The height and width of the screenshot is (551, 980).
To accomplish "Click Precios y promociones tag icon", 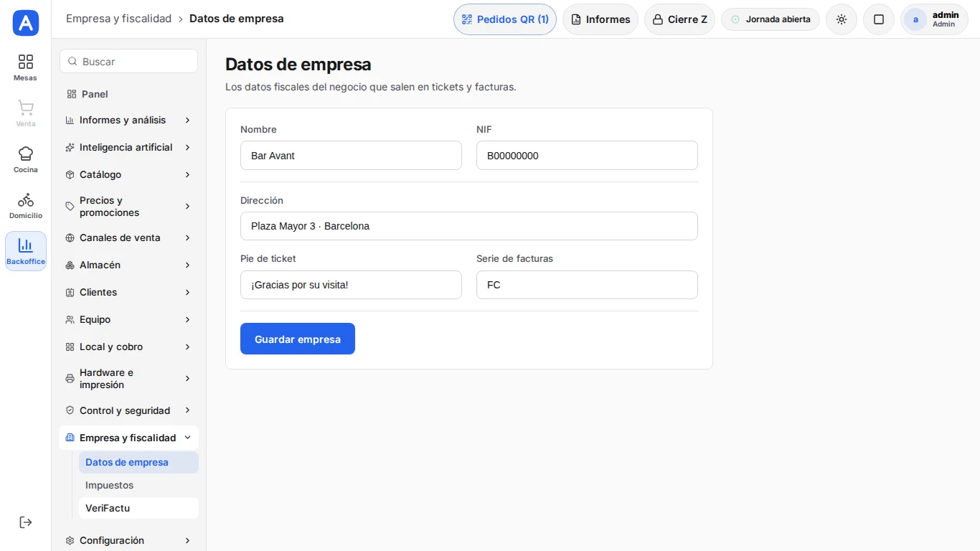I will (x=70, y=207).
